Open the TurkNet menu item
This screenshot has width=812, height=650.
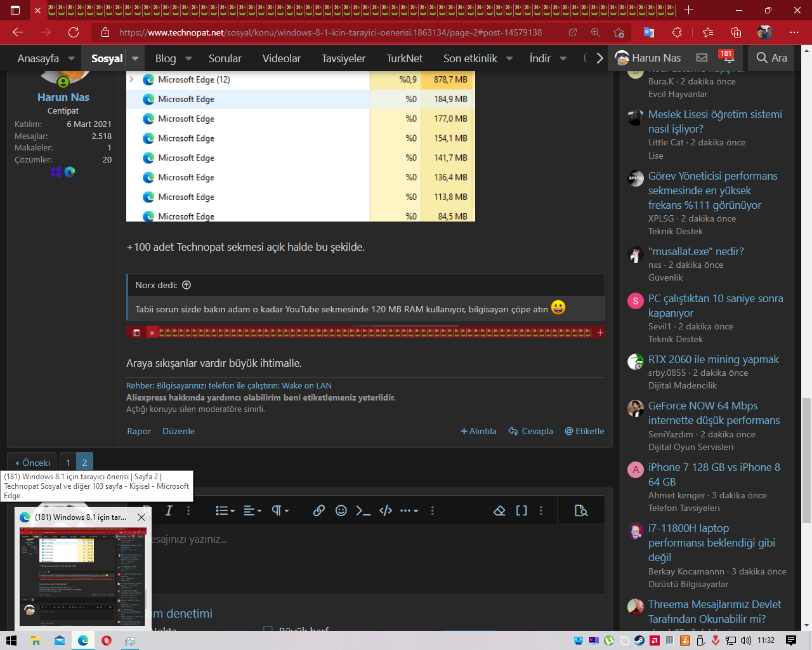[405, 58]
